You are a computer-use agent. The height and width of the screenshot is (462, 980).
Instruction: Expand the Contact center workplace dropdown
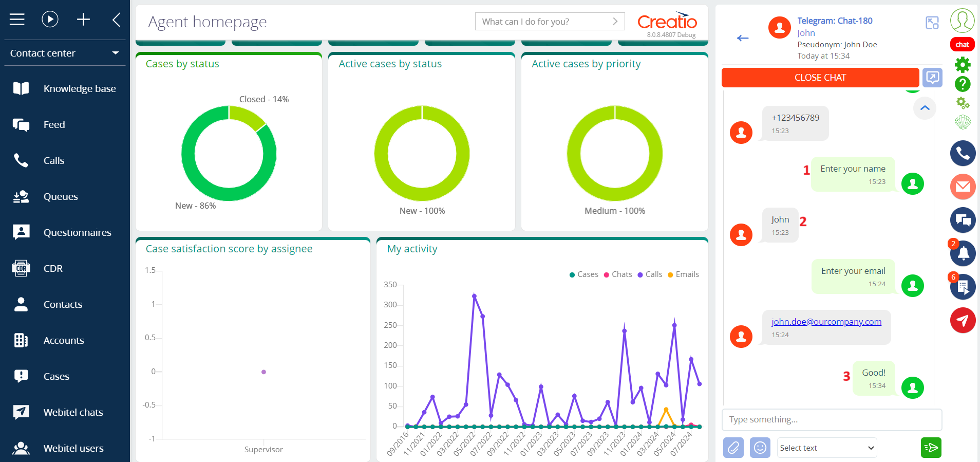[x=65, y=53]
